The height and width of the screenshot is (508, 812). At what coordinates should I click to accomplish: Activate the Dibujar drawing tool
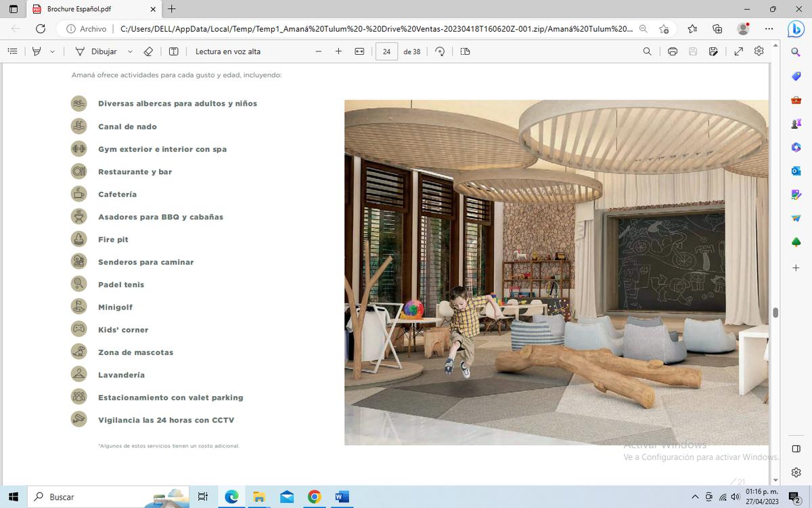click(x=95, y=51)
